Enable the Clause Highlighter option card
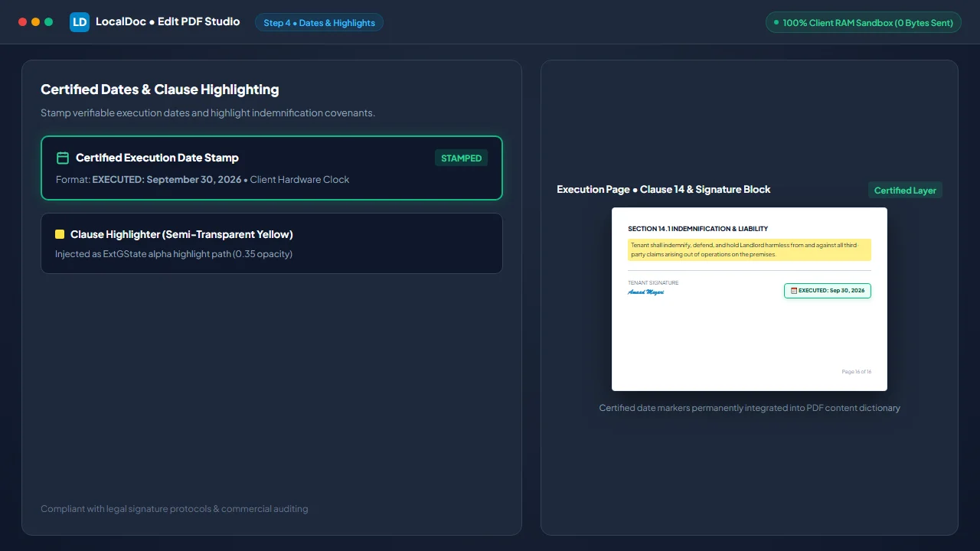 pyautogui.click(x=272, y=243)
